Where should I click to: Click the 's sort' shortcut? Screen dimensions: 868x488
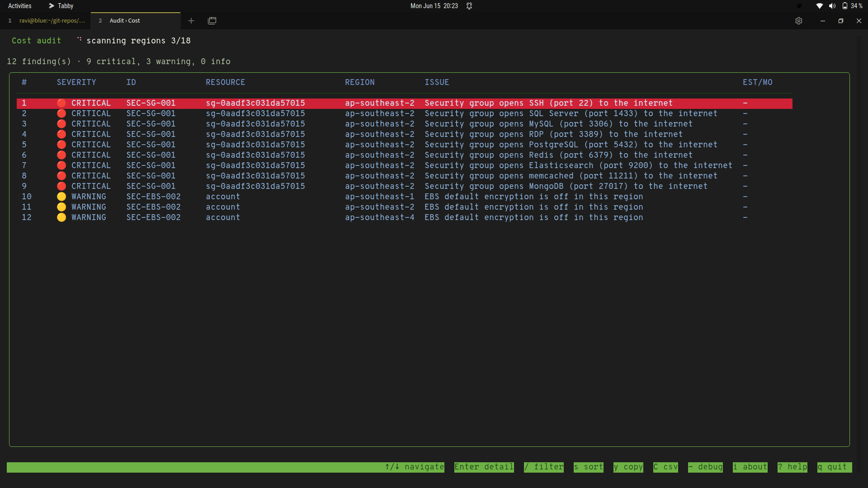pyautogui.click(x=589, y=467)
